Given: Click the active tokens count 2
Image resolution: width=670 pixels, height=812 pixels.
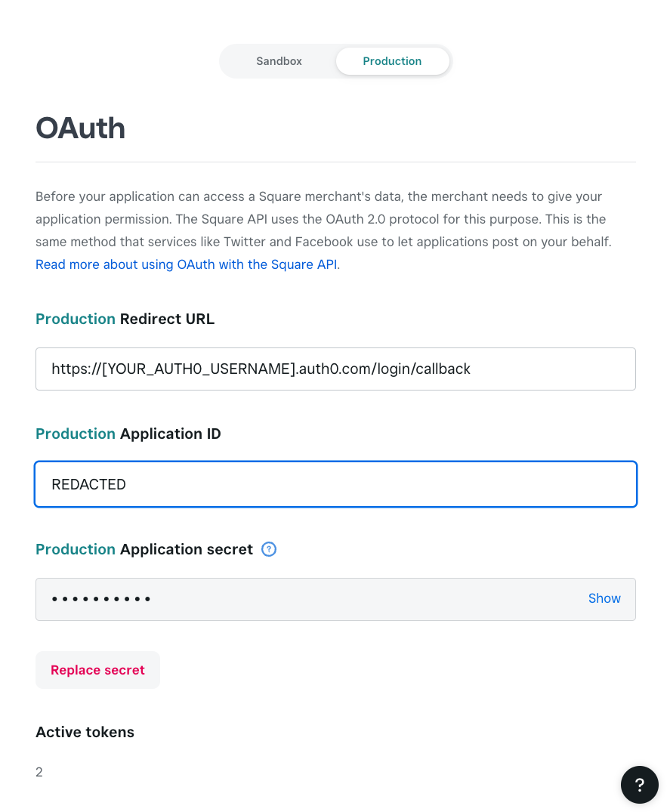Looking at the screenshot, I should click(x=39, y=772).
